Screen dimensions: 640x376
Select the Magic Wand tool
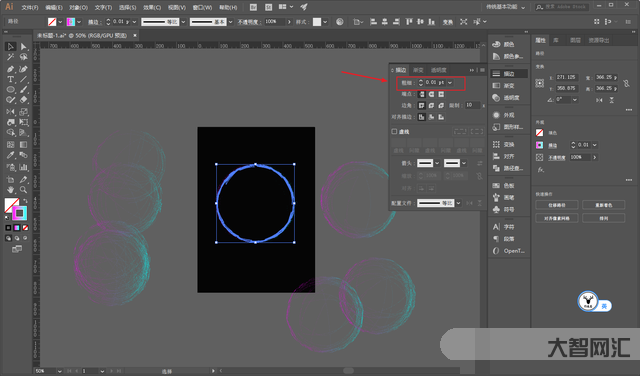coord(11,58)
